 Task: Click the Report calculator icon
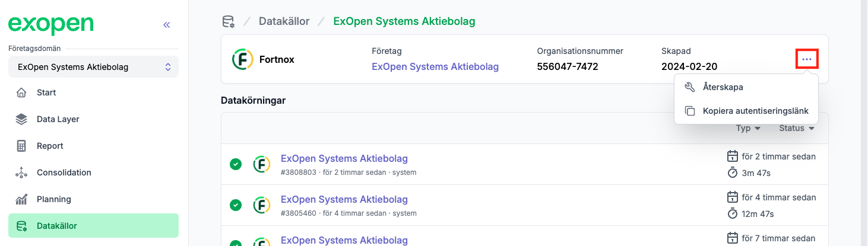pyautogui.click(x=21, y=146)
